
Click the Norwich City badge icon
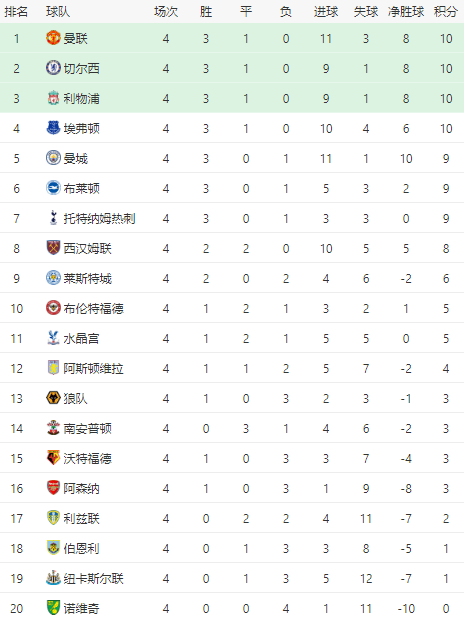53,608
